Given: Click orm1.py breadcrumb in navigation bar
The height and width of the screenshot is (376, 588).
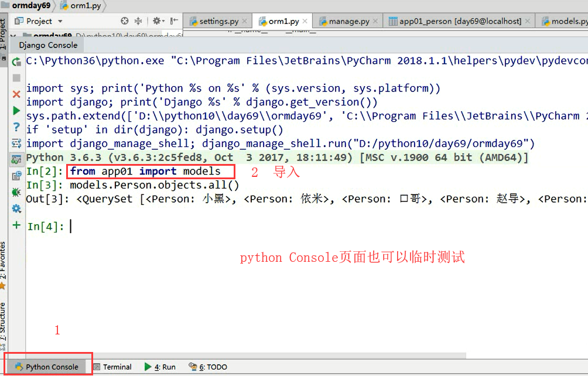Looking at the screenshot, I should (81, 6).
